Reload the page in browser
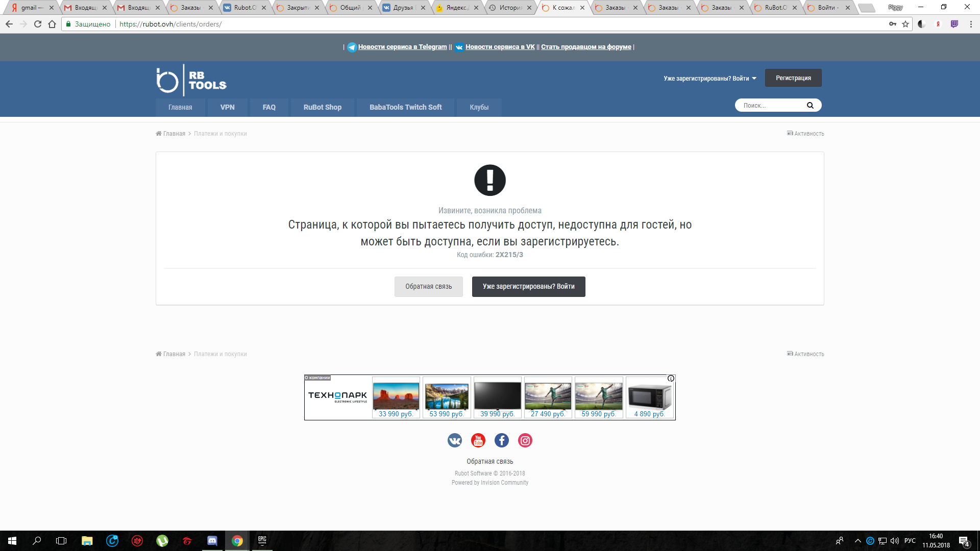Viewport: 980px width, 551px height. click(x=38, y=24)
